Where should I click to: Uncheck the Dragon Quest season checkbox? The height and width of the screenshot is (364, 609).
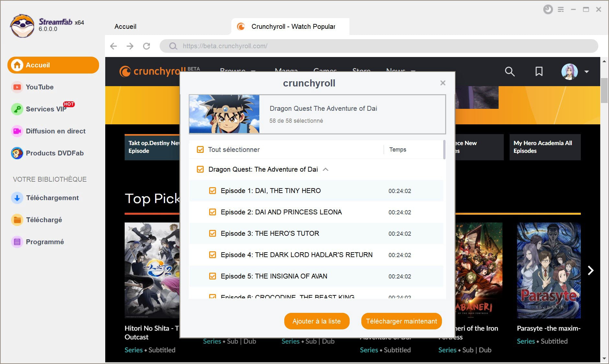click(200, 169)
